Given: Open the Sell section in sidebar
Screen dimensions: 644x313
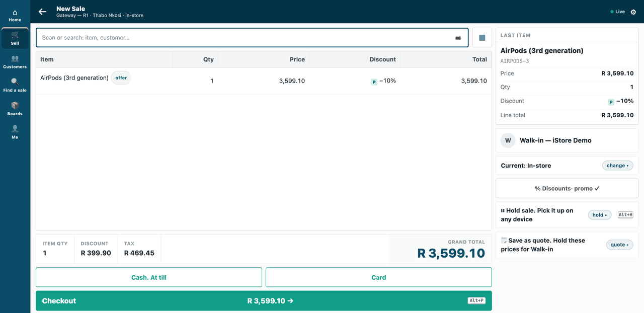Looking at the screenshot, I should coord(15,39).
